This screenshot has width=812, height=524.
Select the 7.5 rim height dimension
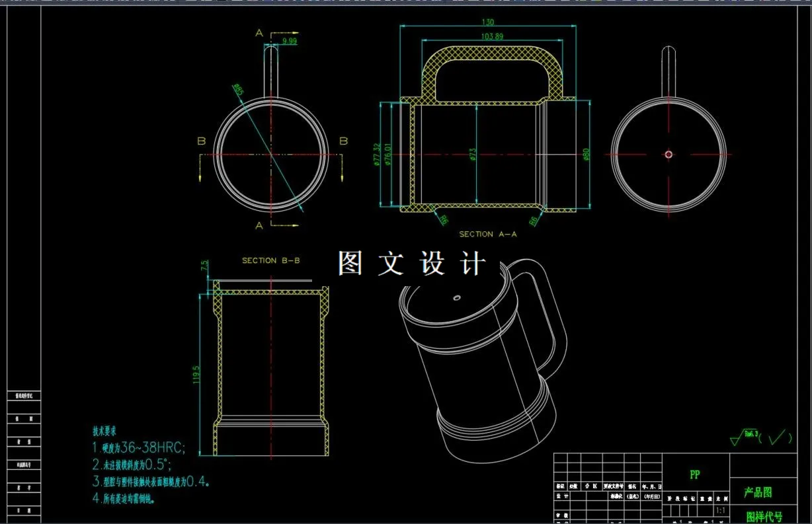[x=204, y=266]
